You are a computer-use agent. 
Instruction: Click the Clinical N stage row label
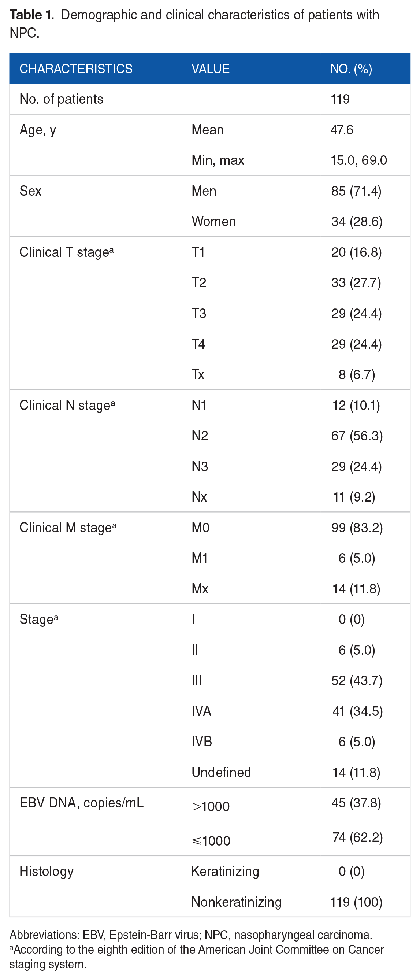67,406
